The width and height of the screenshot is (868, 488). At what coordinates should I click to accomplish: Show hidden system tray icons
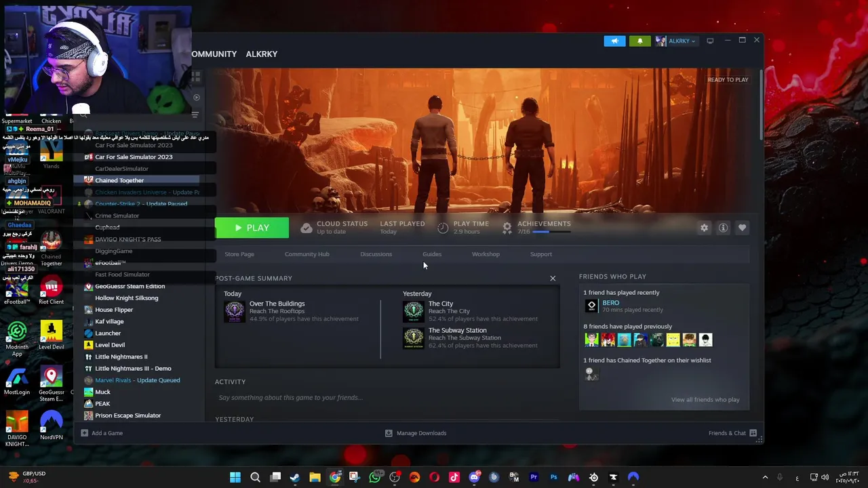click(x=765, y=477)
